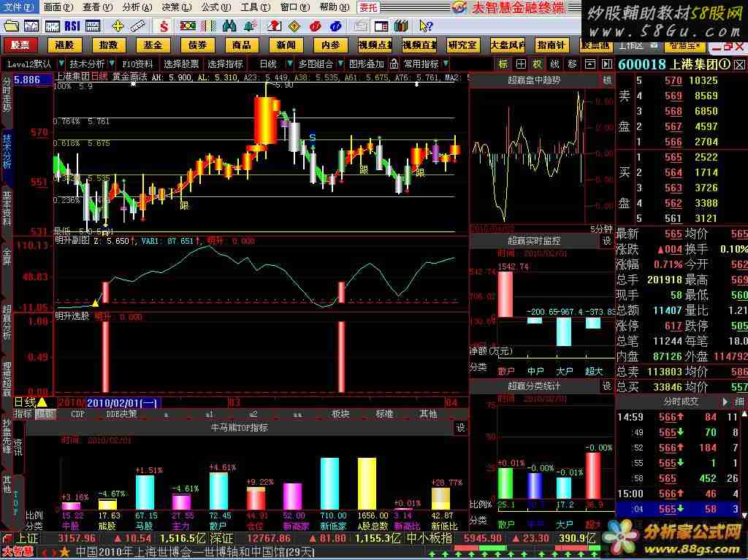Image resolution: width=748 pixels, height=560 pixels.
Task: Click the panel collapse icon left of play-to-end
Action: [x=590, y=64]
